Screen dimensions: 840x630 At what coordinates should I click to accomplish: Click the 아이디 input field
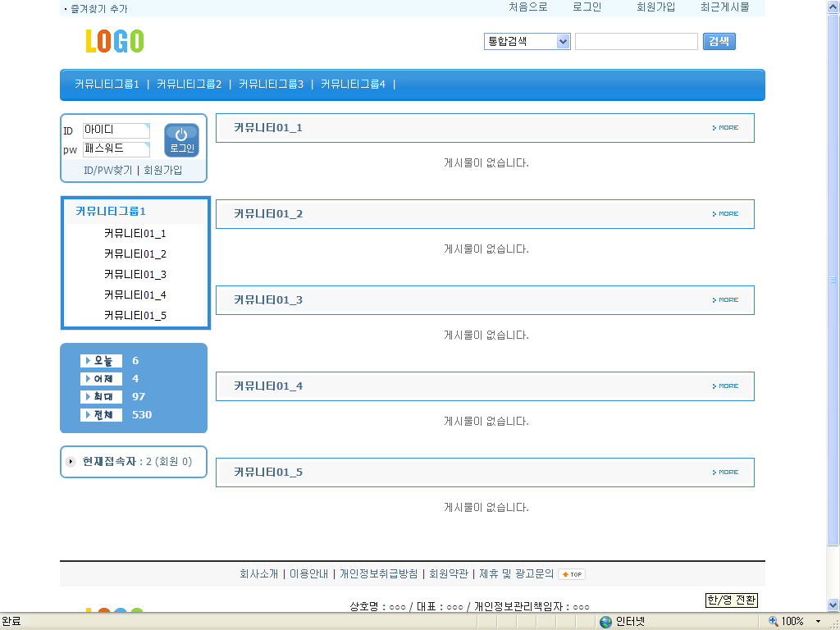click(116, 130)
